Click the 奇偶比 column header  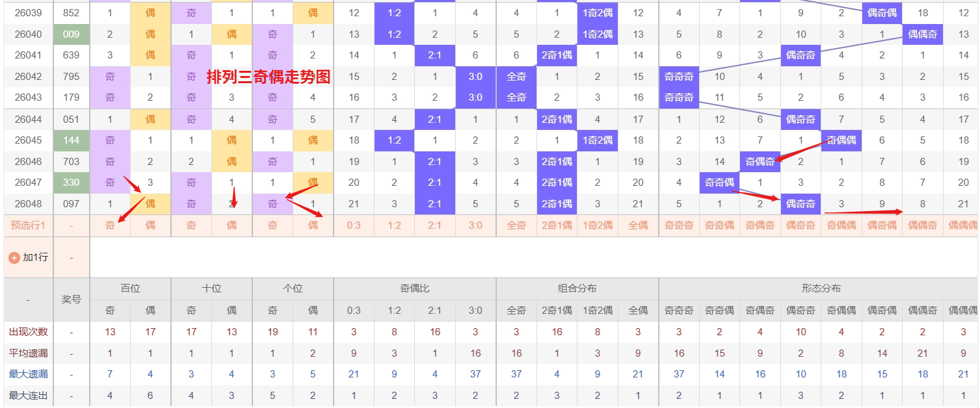(414, 289)
